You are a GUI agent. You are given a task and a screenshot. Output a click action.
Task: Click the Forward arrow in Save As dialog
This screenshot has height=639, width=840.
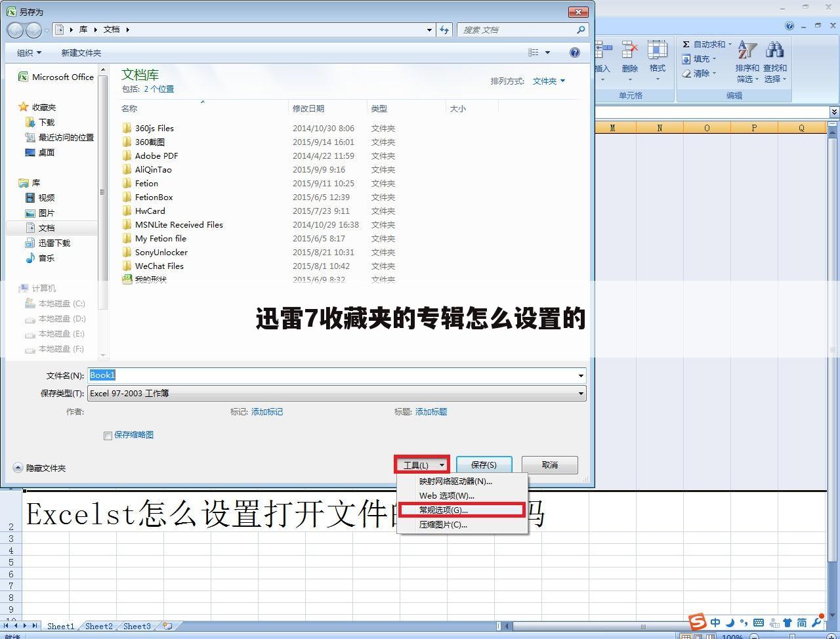[33, 30]
